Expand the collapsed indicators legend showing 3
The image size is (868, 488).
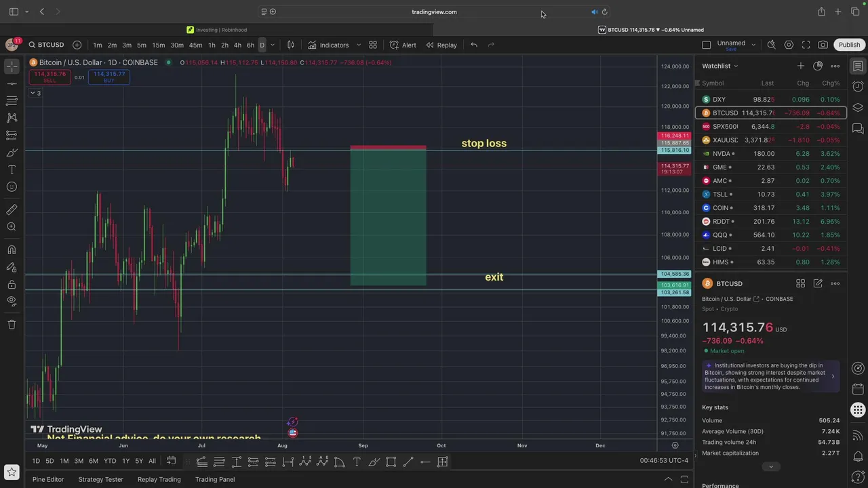(x=35, y=93)
